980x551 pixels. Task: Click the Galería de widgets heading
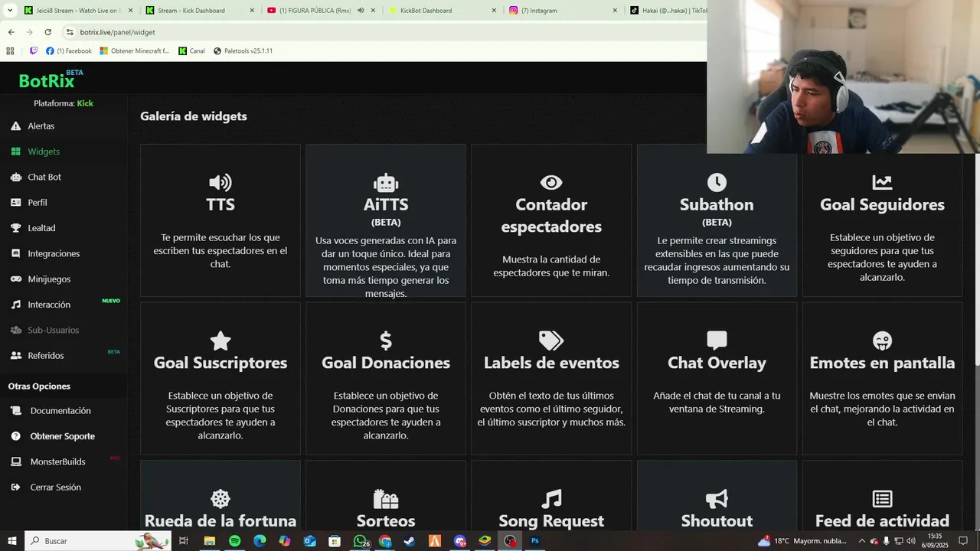point(194,116)
